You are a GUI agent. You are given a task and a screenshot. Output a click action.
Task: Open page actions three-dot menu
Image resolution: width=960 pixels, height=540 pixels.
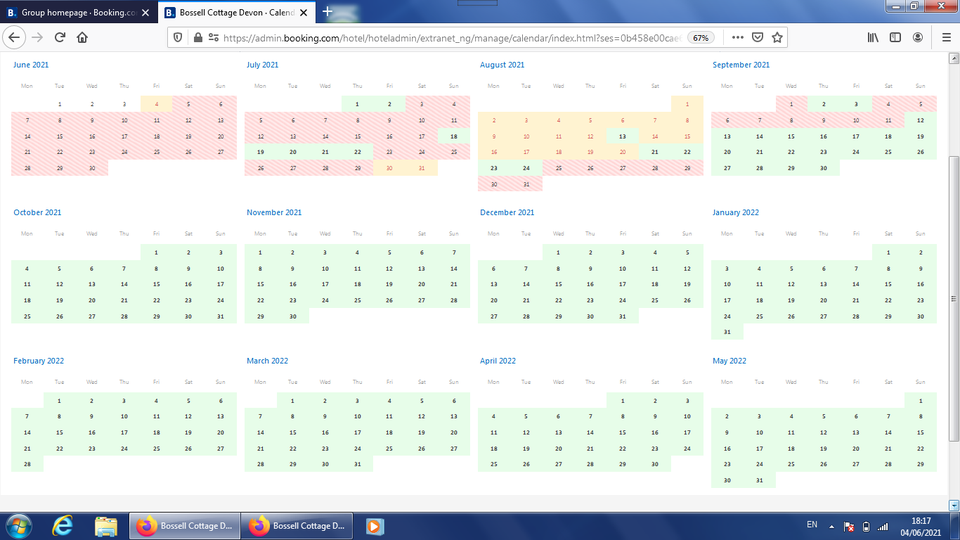(737, 37)
